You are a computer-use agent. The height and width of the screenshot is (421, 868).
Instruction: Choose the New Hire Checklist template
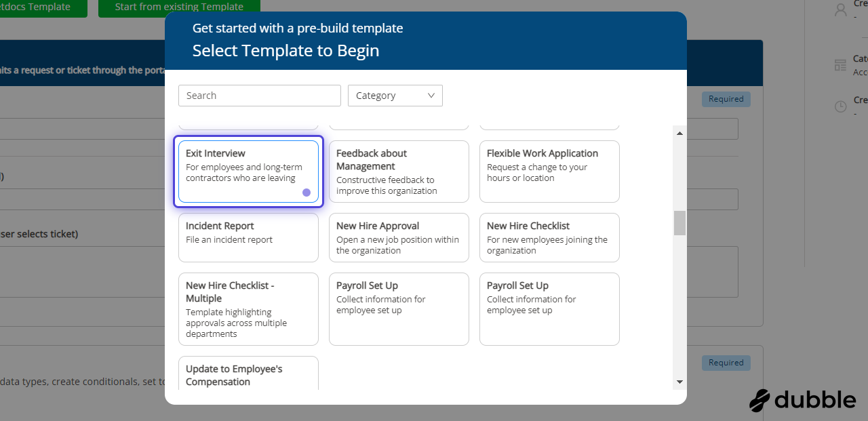pyautogui.click(x=549, y=237)
